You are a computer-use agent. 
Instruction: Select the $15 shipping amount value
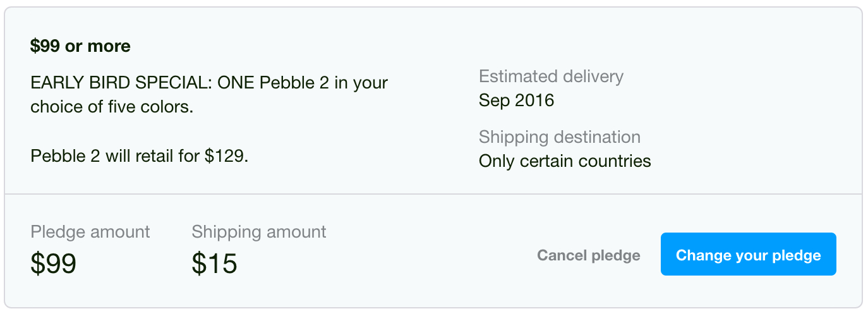click(x=214, y=263)
